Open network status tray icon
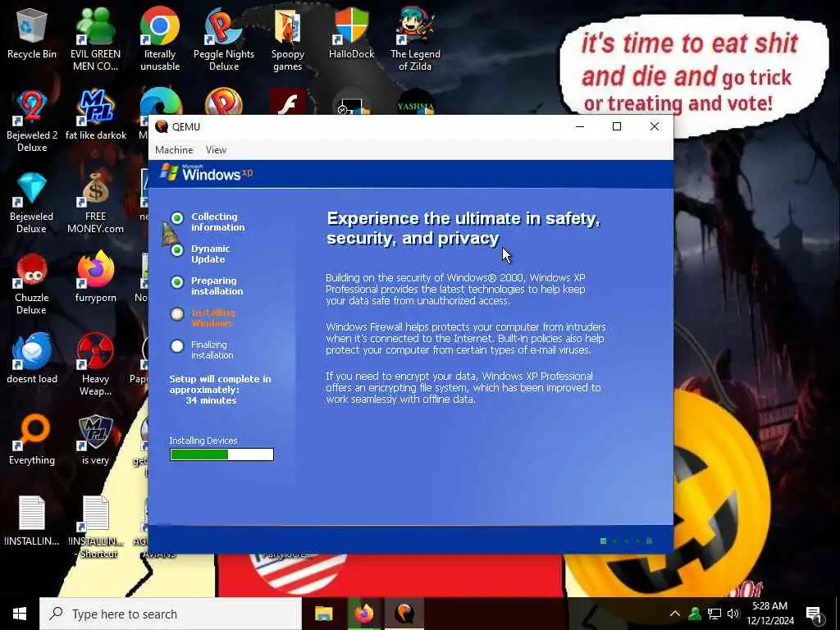The height and width of the screenshot is (630, 840). pos(714,614)
